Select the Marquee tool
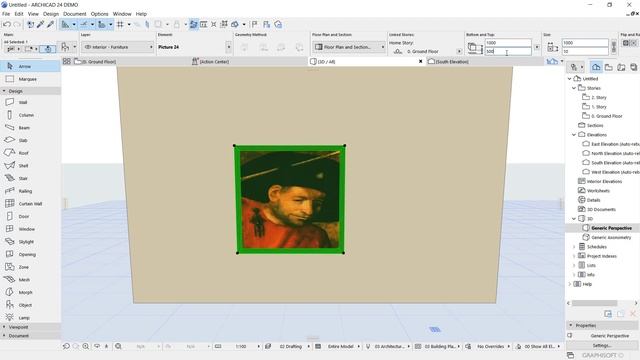Viewport: 640px width, 360px height. point(30,79)
